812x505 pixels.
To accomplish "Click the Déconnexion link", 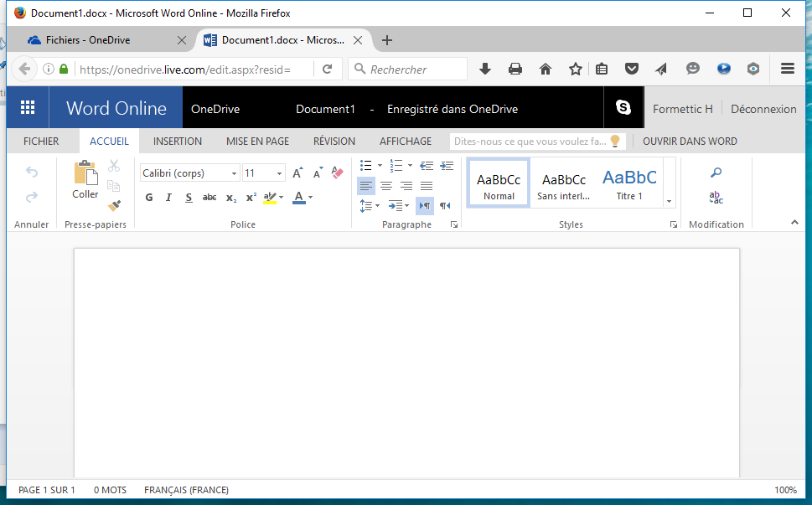I will point(763,109).
